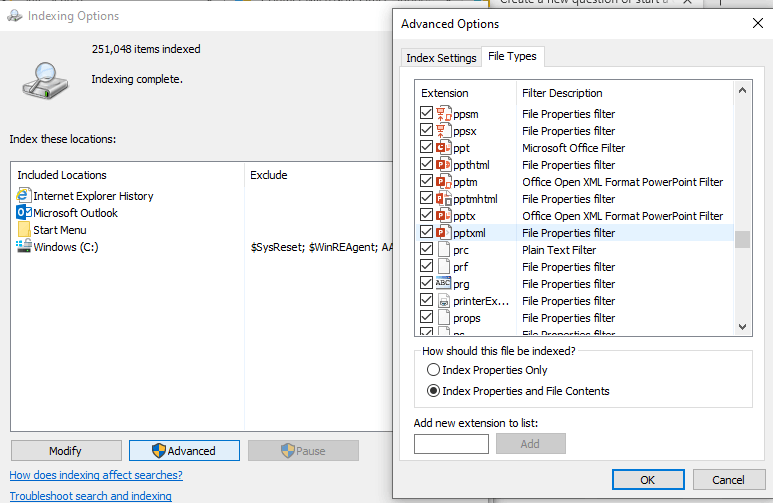
Task: Uncheck the ppsm extension checkbox
Action: pyautogui.click(x=426, y=113)
